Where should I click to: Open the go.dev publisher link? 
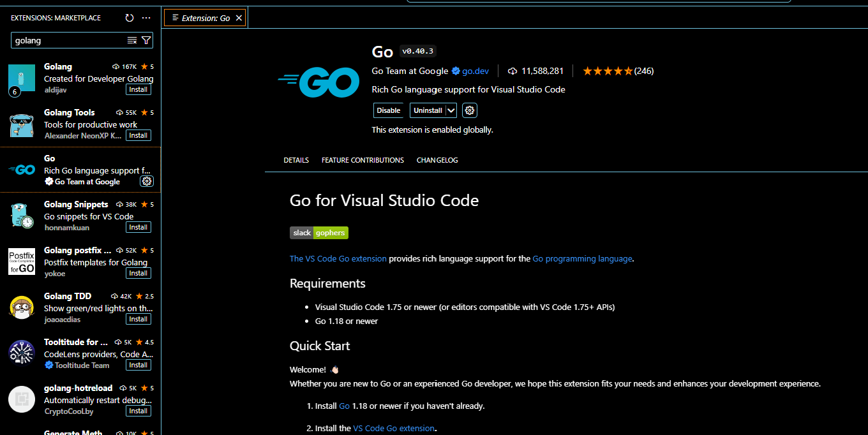pyautogui.click(x=475, y=71)
